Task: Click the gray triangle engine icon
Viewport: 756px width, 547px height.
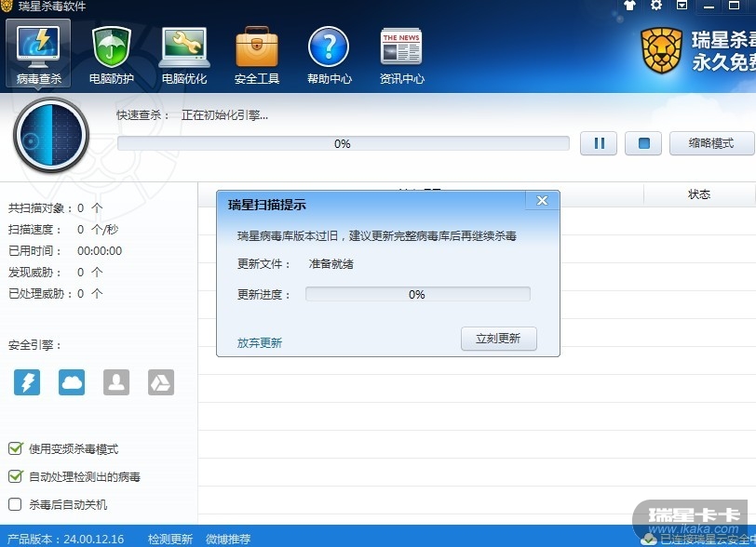Action: tap(161, 382)
